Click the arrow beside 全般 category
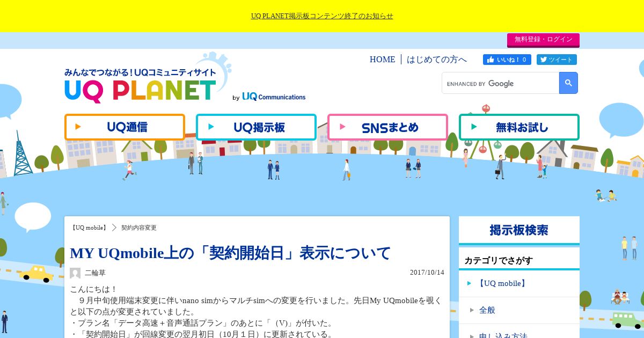 pyautogui.click(x=472, y=310)
